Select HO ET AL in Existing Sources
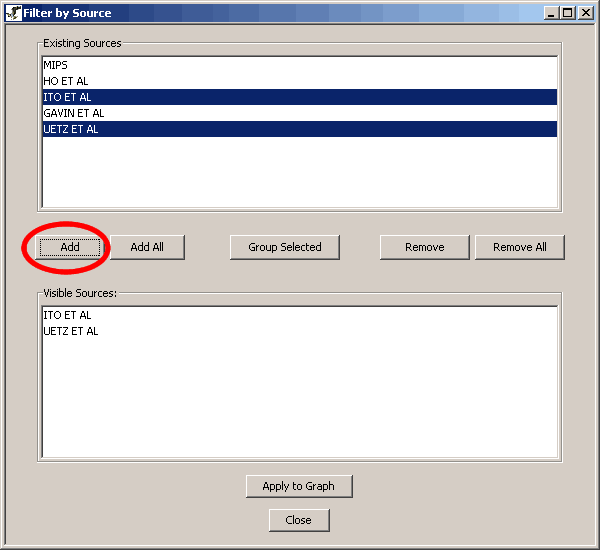Image resolution: width=600 pixels, height=550 pixels. (x=65, y=81)
